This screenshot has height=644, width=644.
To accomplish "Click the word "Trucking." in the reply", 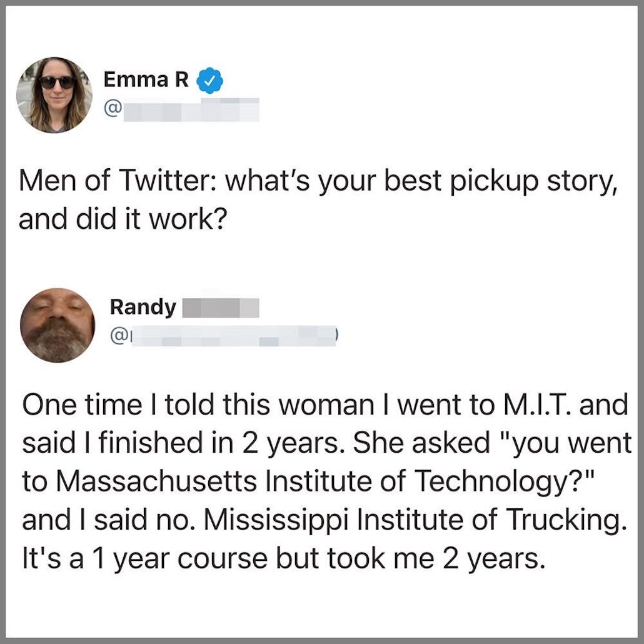I will [x=568, y=518].
